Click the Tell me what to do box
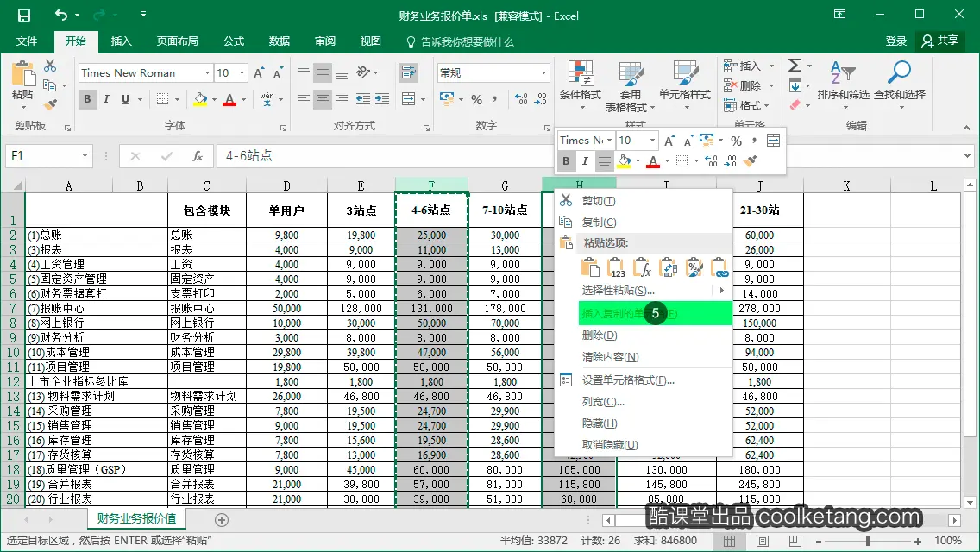 click(459, 42)
